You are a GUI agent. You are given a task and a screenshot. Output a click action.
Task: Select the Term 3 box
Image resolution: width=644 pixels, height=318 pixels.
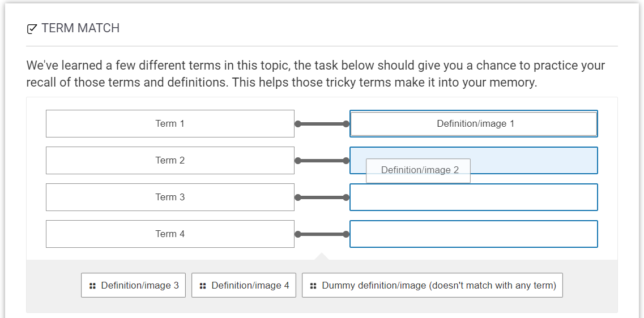point(170,197)
